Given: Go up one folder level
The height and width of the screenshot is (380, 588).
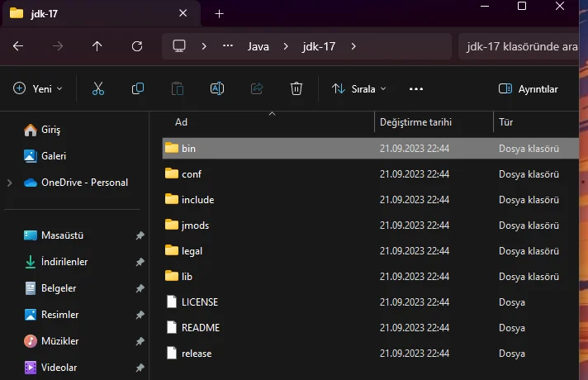Looking at the screenshot, I should (97, 46).
